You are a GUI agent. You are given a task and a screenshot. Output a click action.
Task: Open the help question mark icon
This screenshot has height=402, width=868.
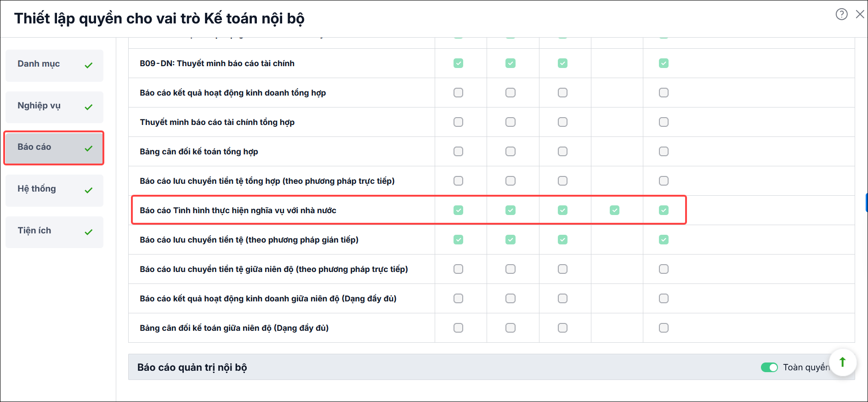click(x=841, y=14)
